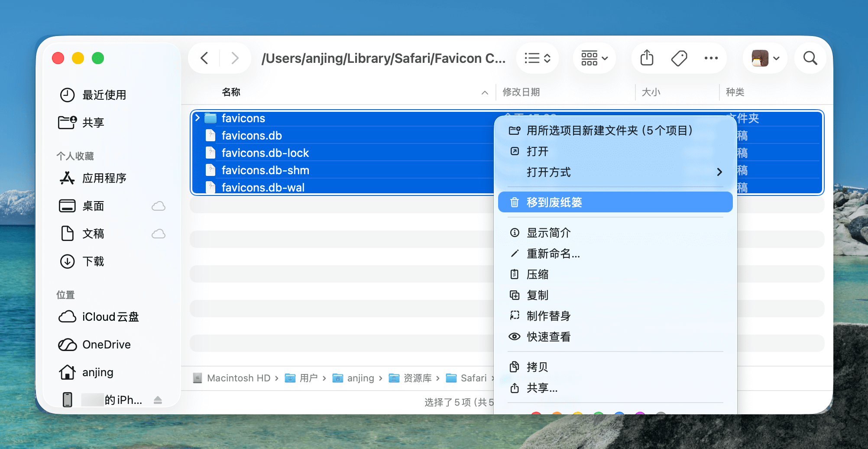Click the search magnifier icon
The width and height of the screenshot is (868, 449).
coord(810,58)
